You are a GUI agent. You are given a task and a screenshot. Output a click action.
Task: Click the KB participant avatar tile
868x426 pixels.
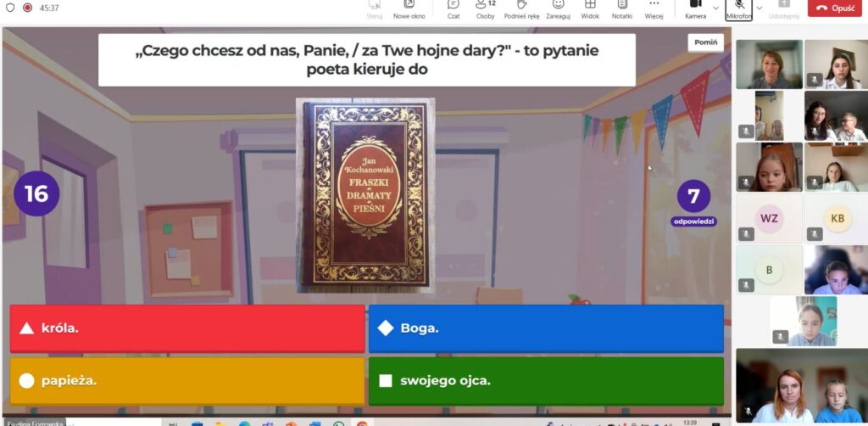[837, 218]
